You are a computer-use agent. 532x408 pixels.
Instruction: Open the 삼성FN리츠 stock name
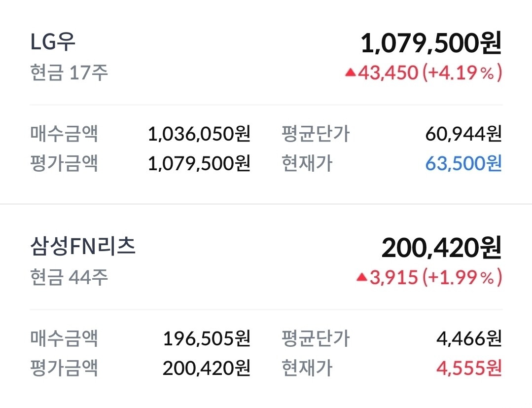click(83, 247)
